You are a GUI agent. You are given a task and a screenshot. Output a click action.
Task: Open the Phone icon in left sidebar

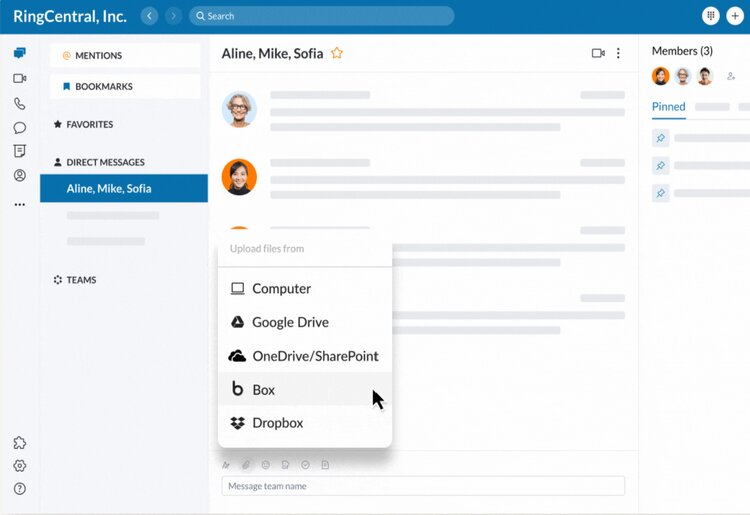[19, 103]
